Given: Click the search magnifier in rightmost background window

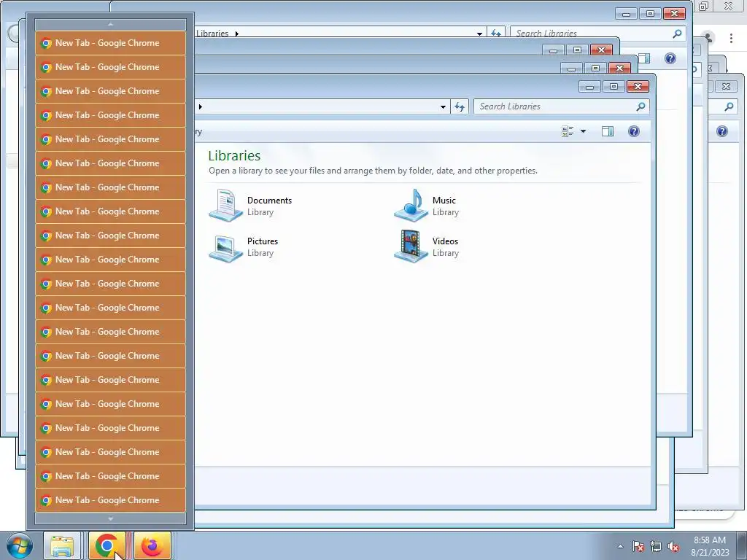Looking at the screenshot, I should (729, 106).
